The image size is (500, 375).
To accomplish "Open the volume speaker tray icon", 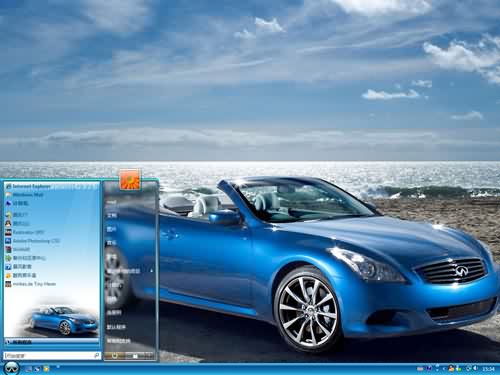I will (476, 368).
